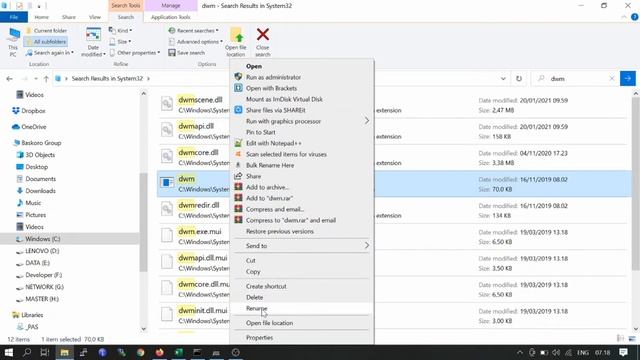This screenshot has width=640, height=360.
Task: Choose Open in context menu
Action: coord(302,66)
